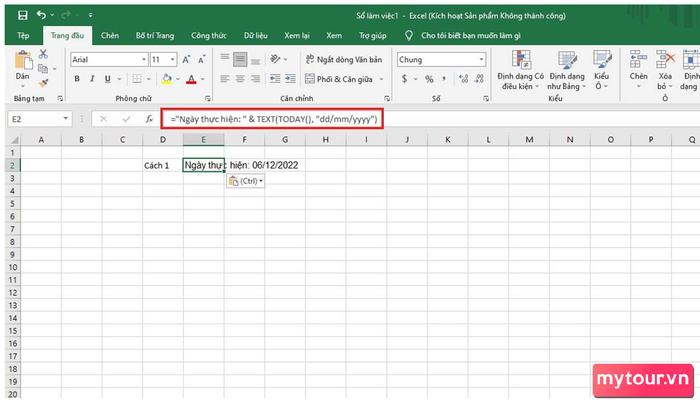The image size is (700, 405).
Task: Click the Decrease Indent icon
Action: (x=275, y=79)
